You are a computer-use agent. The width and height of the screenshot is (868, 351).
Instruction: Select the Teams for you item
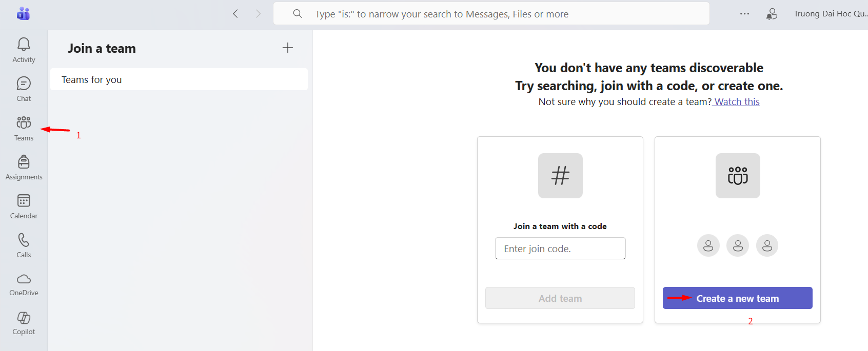(x=179, y=79)
